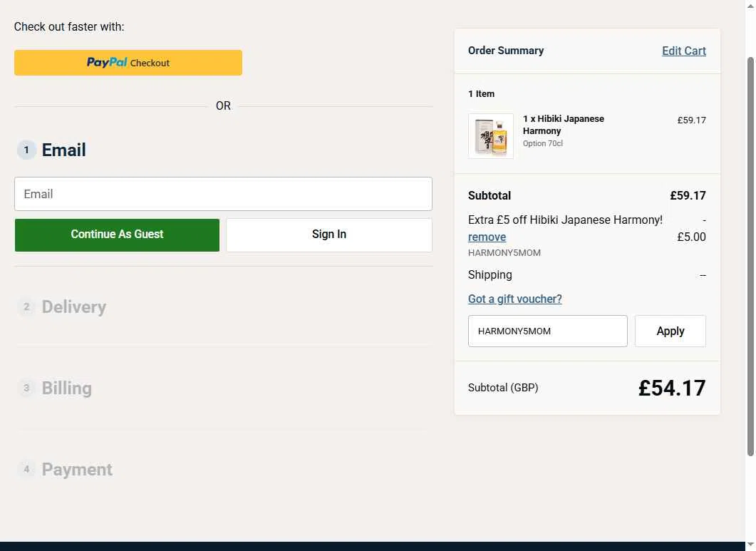
Task: Click the Delivery step heading
Action: (74, 307)
